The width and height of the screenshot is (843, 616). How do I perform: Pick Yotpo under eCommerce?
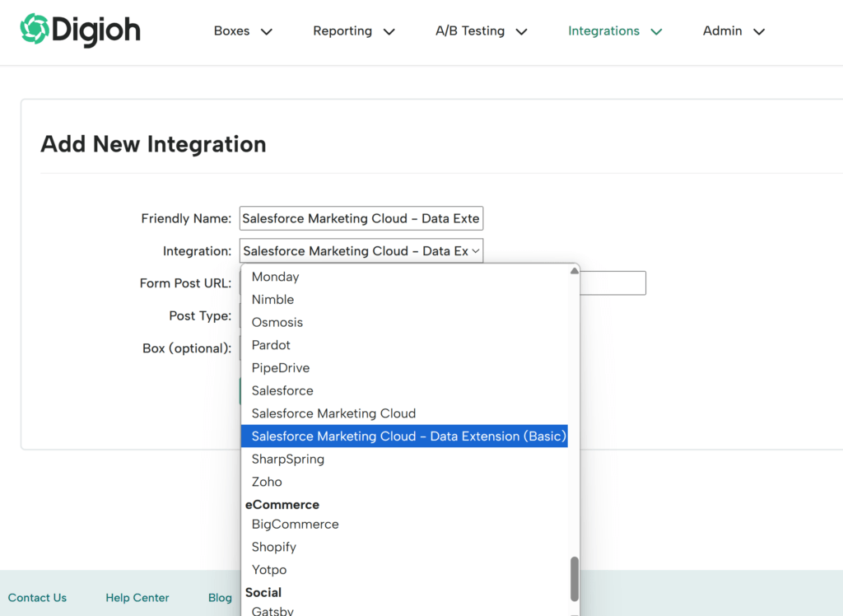[404, 570]
